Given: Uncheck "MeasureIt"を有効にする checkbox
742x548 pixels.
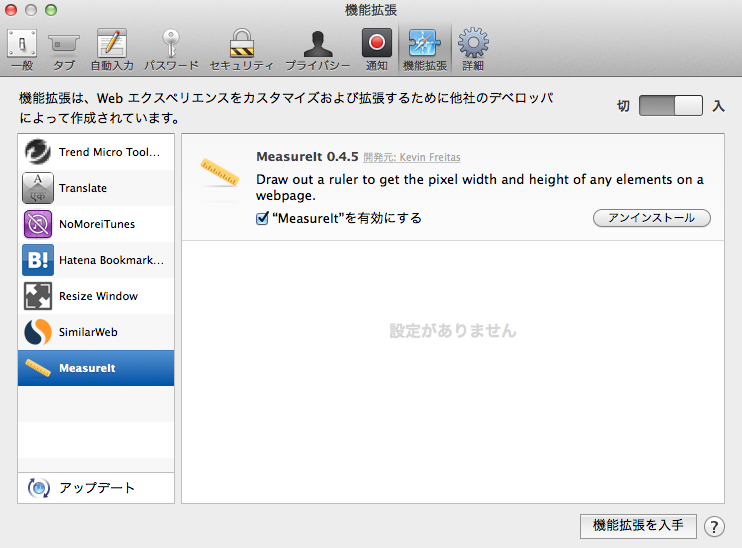Looking at the screenshot, I should pos(262,218).
